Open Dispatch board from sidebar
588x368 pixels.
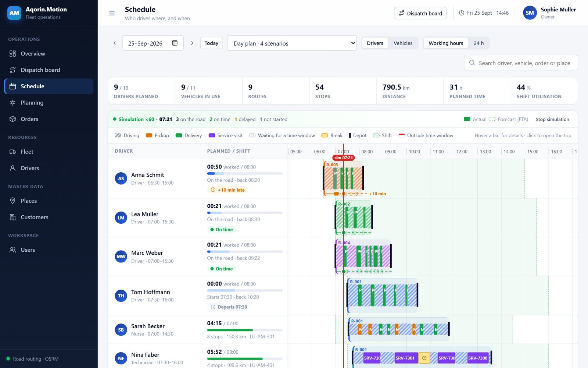coord(49,70)
